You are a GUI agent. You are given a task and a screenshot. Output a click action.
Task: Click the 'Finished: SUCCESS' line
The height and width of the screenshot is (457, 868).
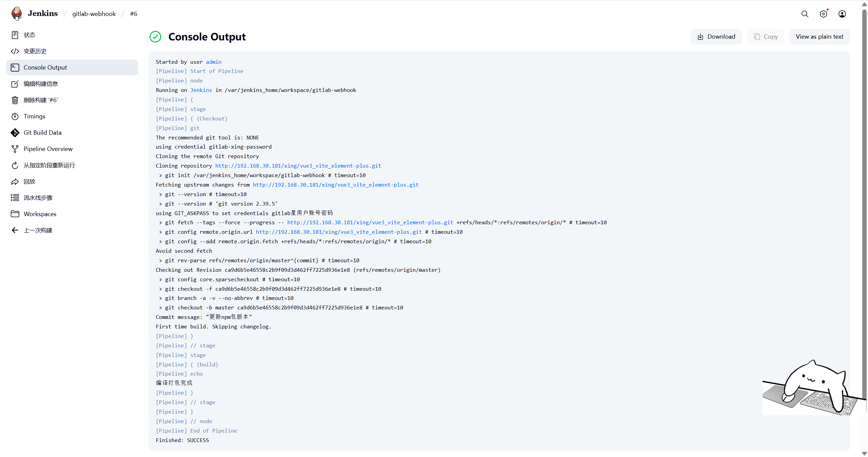pos(182,440)
